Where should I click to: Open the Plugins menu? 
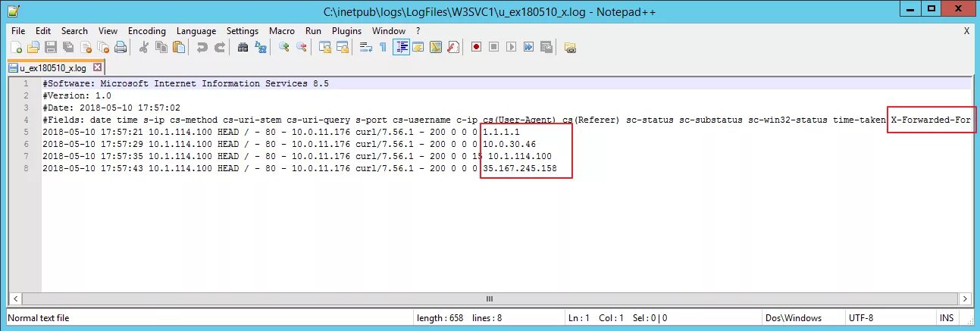pyautogui.click(x=347, y=31)
